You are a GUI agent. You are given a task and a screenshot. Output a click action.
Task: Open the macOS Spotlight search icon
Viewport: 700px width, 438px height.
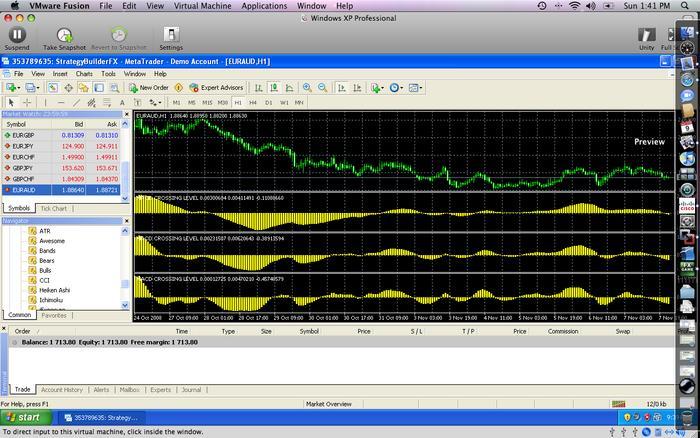pyautogui.click(x=685, y=6)
